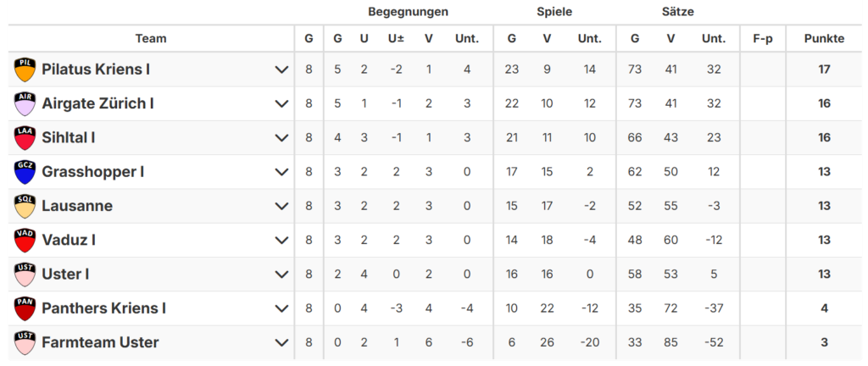The image size is (868, 366).
Task: Click the Sihltal I red shield logo
Action: pyautogui.click(x=25, y=137)
